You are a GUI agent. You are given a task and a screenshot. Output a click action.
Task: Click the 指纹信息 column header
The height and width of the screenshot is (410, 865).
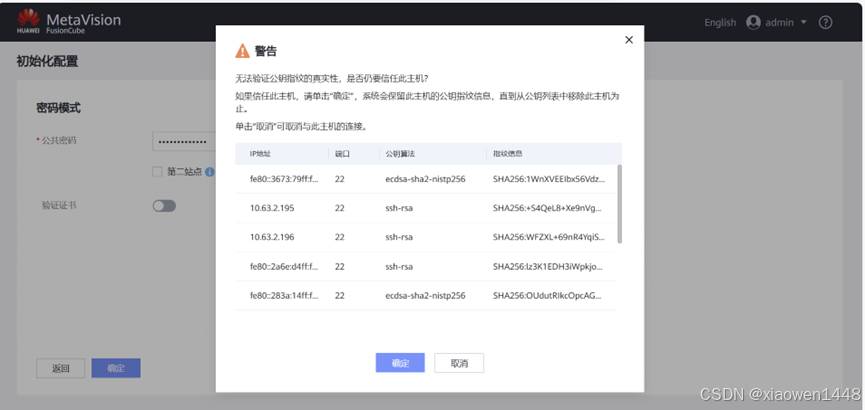click(x=508, y=154)
